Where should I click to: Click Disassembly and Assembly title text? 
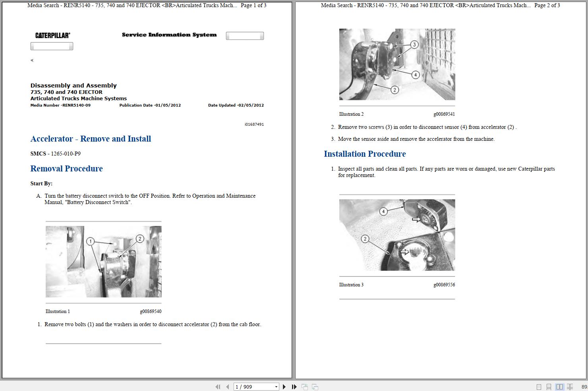click(x=73, y=86)
